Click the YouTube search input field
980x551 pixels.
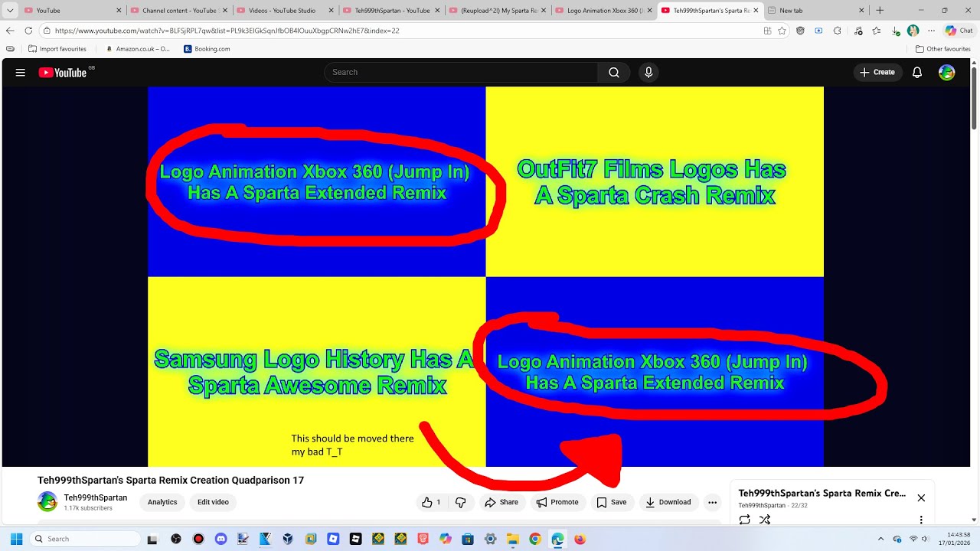[461, 72]
